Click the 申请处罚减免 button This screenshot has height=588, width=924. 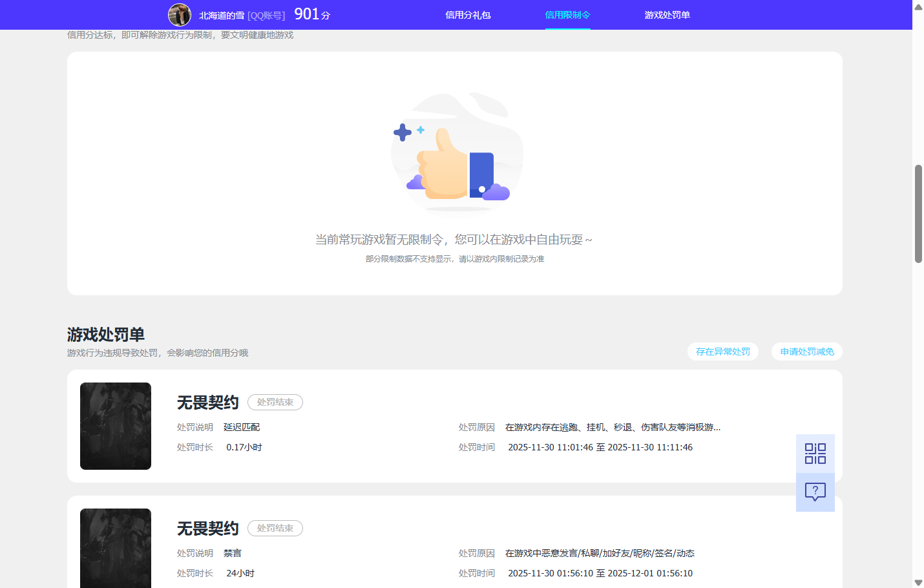[806, 352]
